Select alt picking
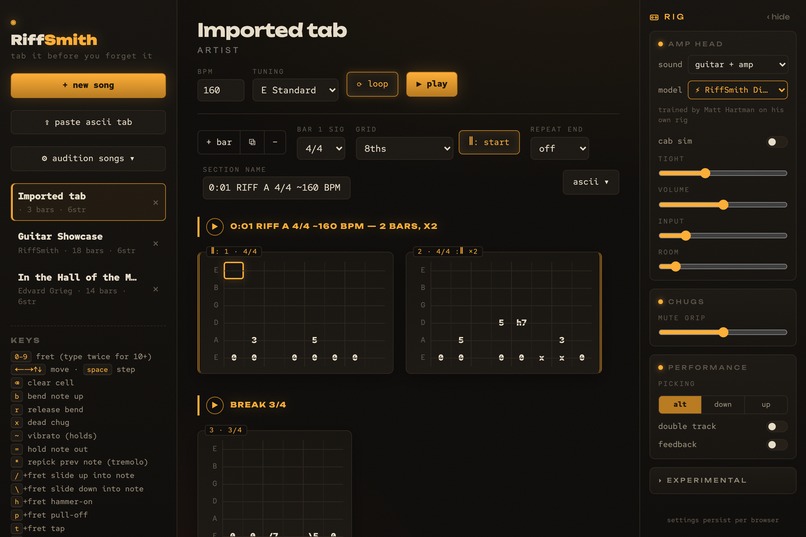The width and height of the screenshot is (806, 537). 680,404
